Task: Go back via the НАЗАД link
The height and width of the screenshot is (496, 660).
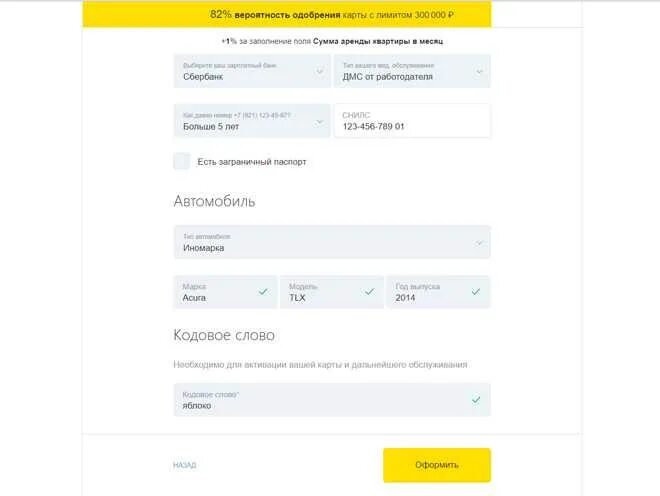Action: point(184,465)
